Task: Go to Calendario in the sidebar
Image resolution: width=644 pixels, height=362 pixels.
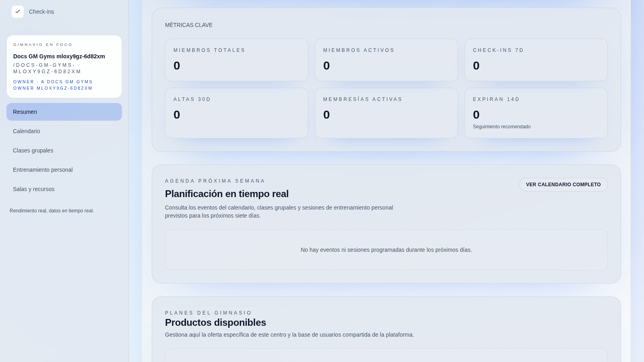Action: [27, 131]
